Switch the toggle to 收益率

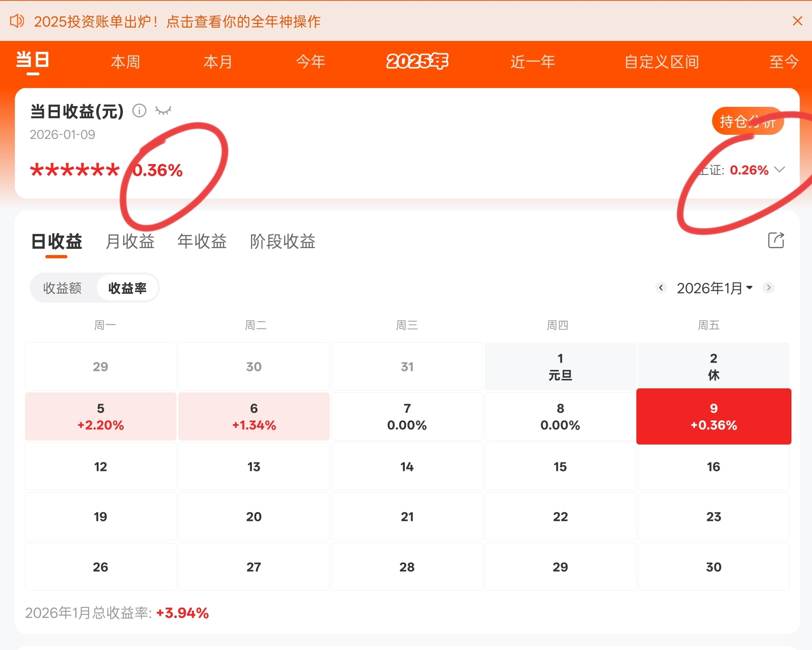tap(127, 288)
